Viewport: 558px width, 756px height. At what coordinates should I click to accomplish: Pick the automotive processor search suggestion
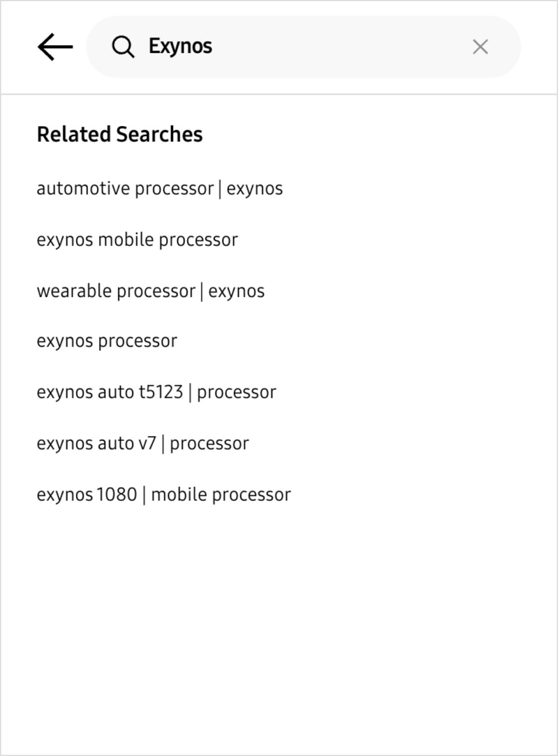[x=160, y=188]
